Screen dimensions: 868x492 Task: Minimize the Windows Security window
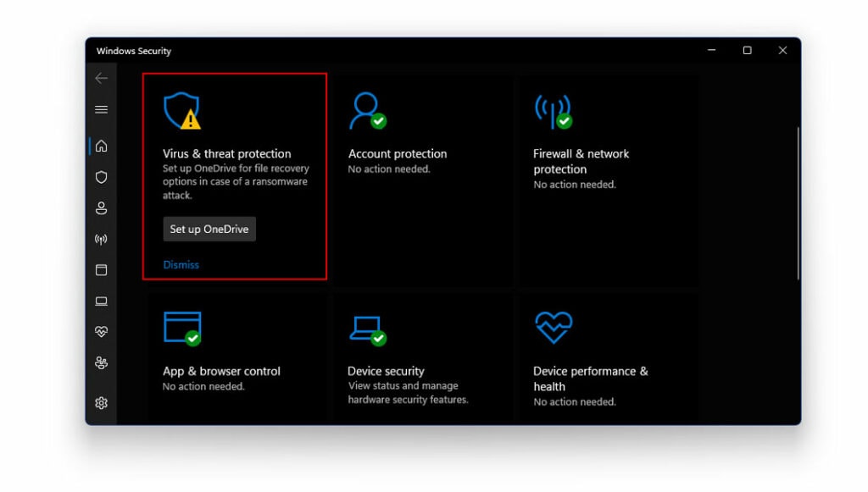click(712, 50)
